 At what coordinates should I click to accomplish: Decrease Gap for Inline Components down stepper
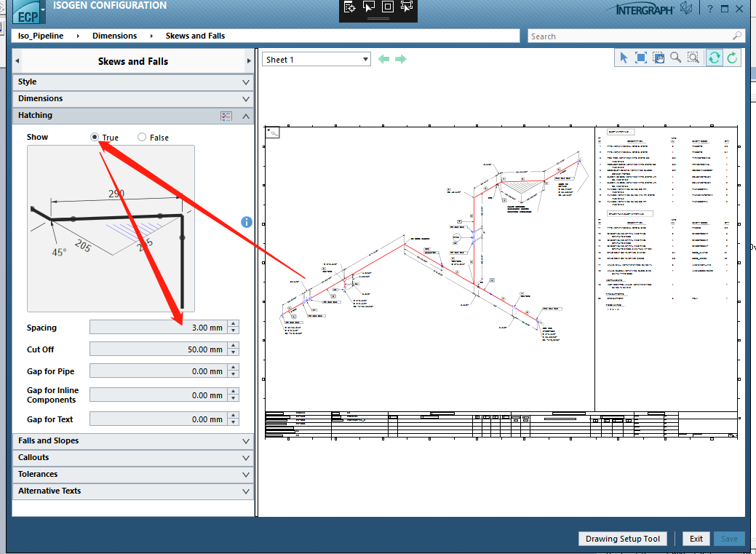(x=234, y=398)
